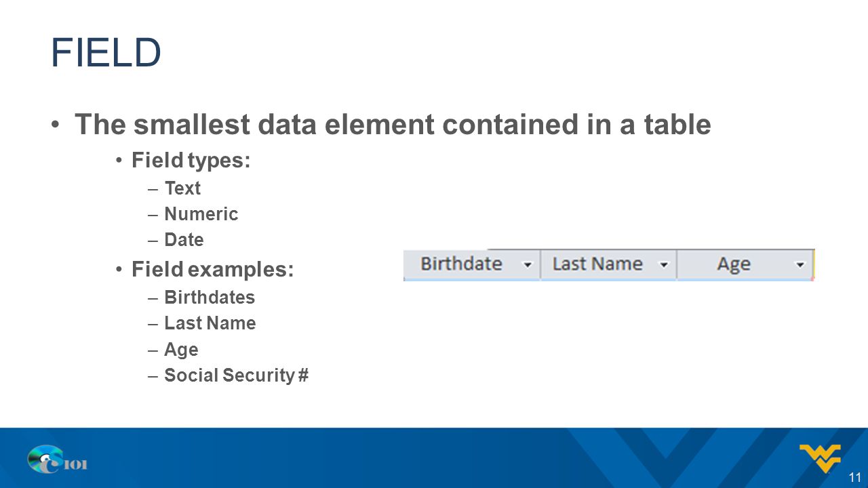Click the Last Name list item

click(210, 323)
